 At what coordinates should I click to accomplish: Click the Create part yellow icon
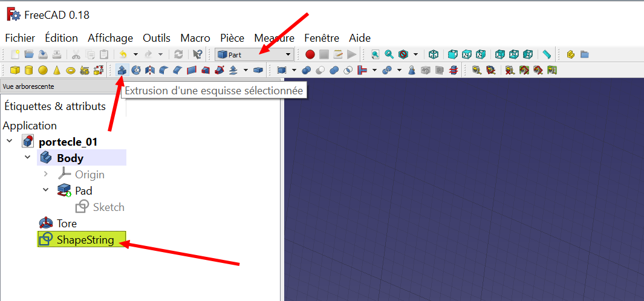coord(570,54)
